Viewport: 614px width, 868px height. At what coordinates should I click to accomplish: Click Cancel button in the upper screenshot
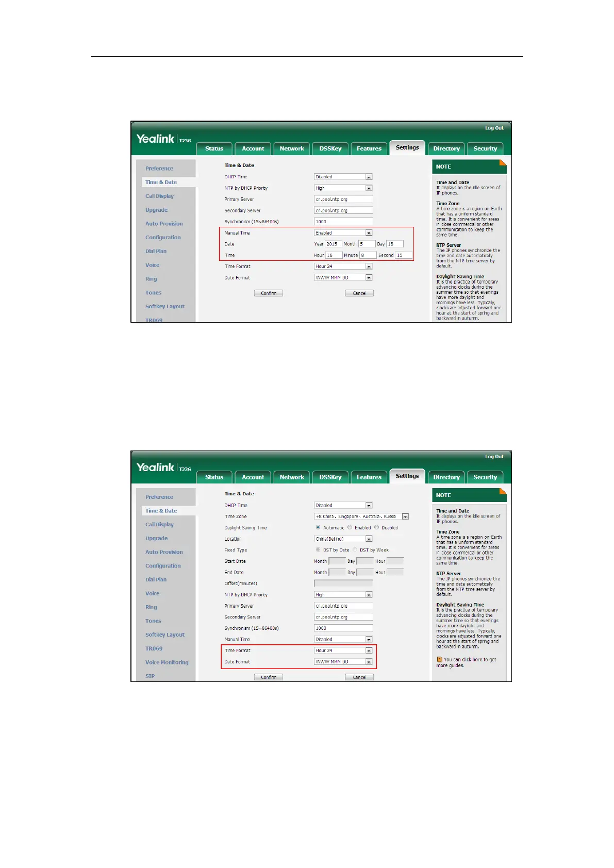coord(359,293)
